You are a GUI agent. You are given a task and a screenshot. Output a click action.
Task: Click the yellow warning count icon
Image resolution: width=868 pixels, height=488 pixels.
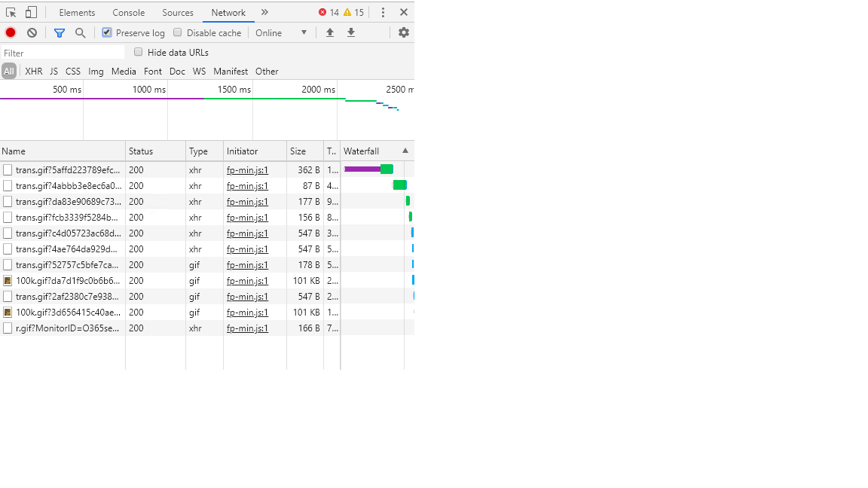coord(347,12)
